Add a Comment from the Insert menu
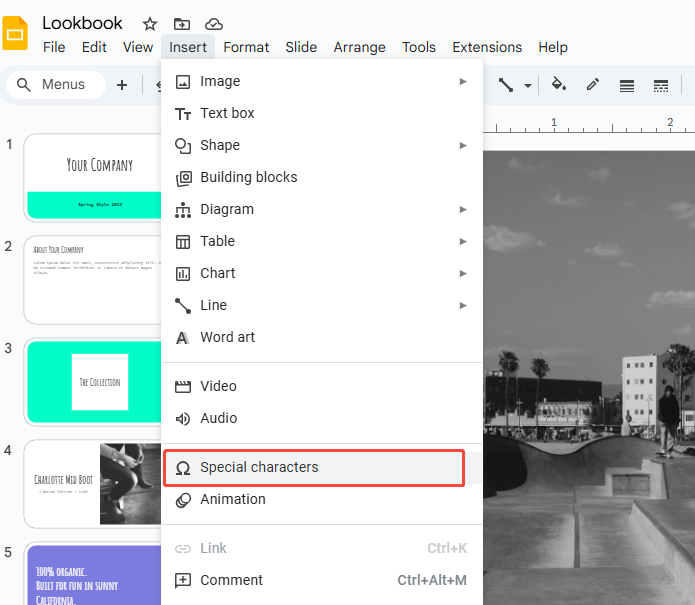The height and width of the screenshot is (605, 695). point(232,580)
